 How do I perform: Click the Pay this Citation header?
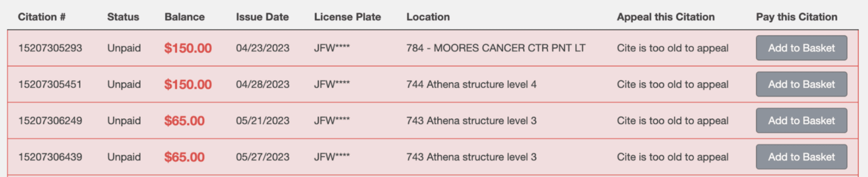point(796,17)
